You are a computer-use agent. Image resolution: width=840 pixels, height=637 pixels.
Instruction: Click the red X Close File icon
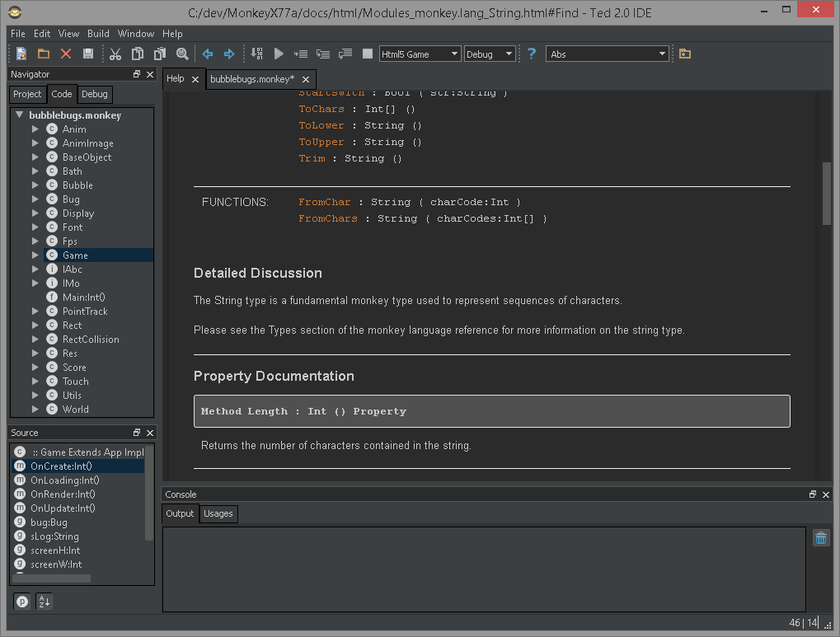click(x=66, y=54)
